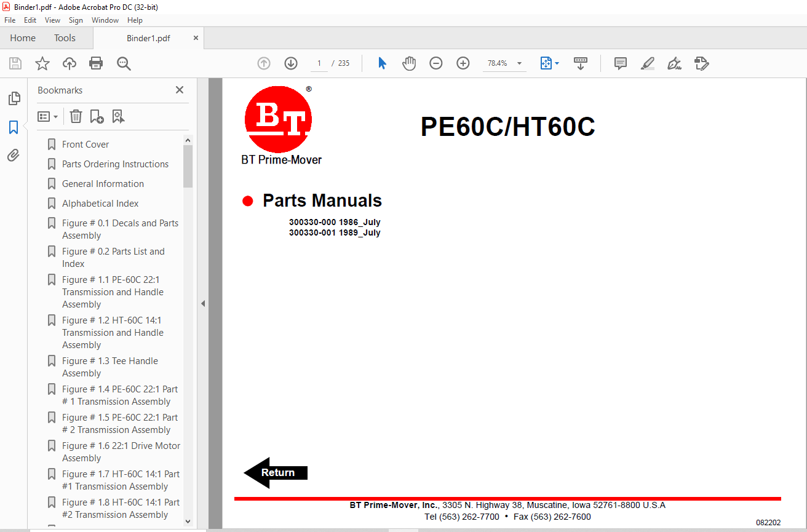807x532 pixels.
Task: Star the document with Bookmark star icon
Action: coord(42,63)
